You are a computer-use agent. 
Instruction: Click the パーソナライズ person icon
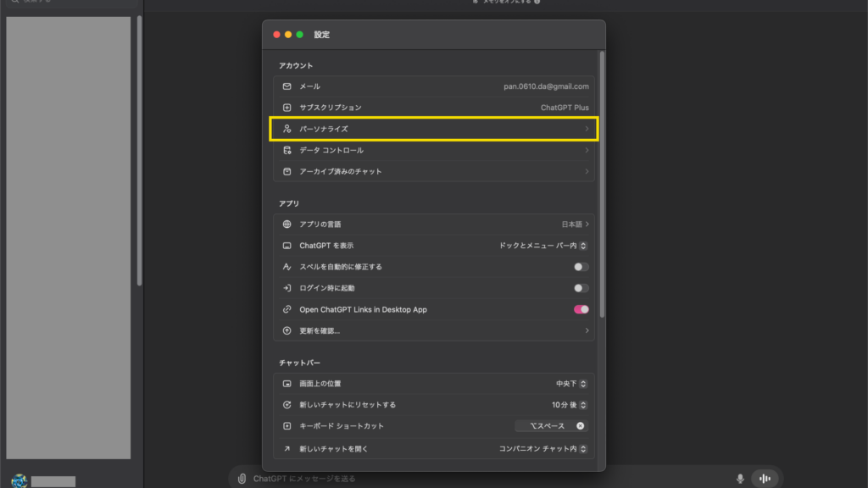pyautogui.click(x=287, y=129)
